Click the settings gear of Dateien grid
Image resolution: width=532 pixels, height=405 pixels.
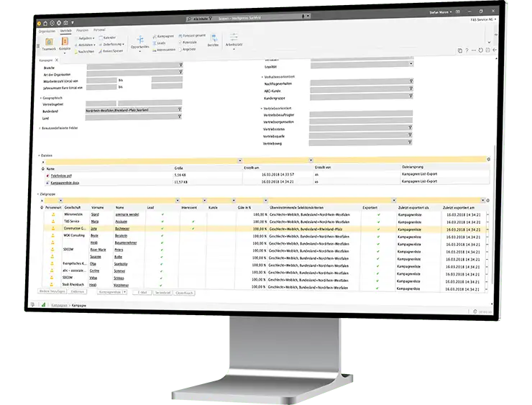tap(489, 159)
